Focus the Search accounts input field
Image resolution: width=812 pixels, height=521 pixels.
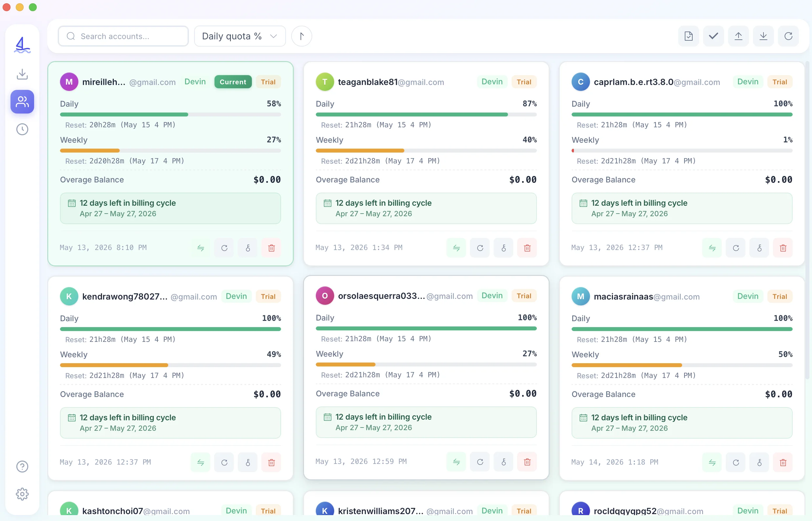pyautogui.click(x=123, y=36)
